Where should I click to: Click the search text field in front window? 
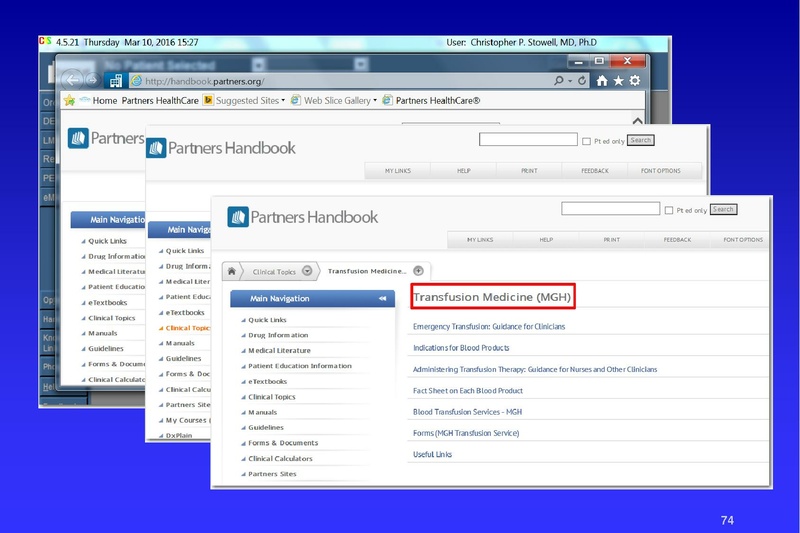(610, 209)
